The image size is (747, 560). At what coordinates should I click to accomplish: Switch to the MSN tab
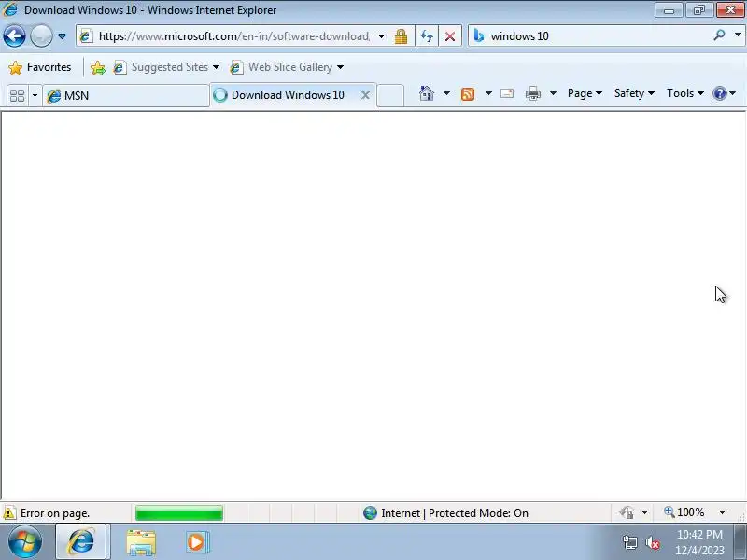(126, 96)
